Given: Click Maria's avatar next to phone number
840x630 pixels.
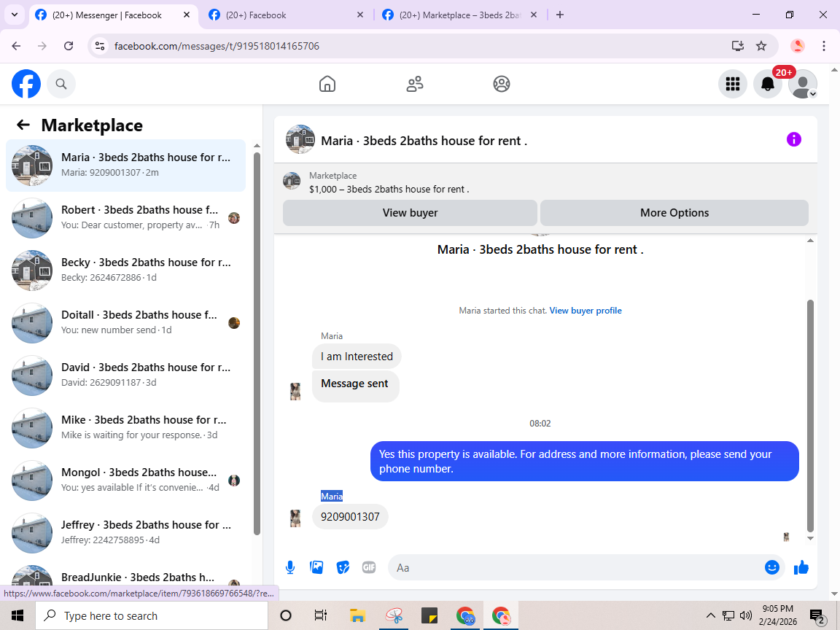Looking at the screenshot, I should tap(295, 518).
